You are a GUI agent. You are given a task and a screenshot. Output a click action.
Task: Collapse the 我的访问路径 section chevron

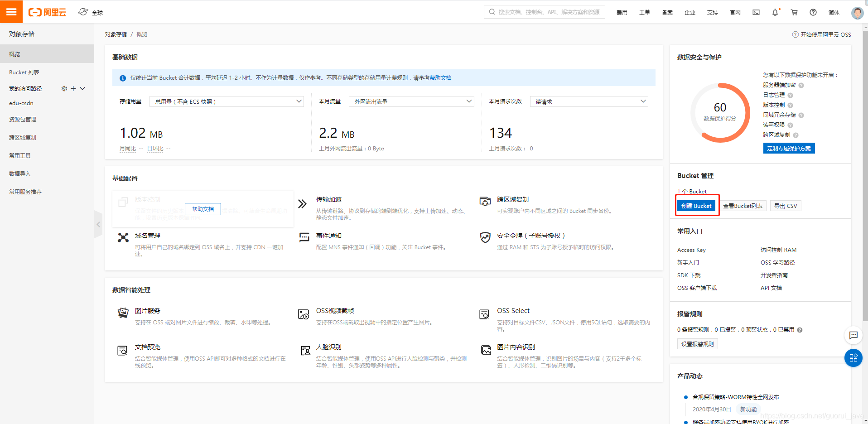coord(82,89)
